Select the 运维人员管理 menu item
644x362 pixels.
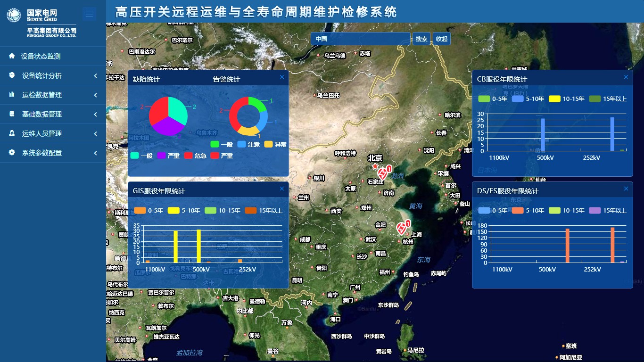(42, 133)
